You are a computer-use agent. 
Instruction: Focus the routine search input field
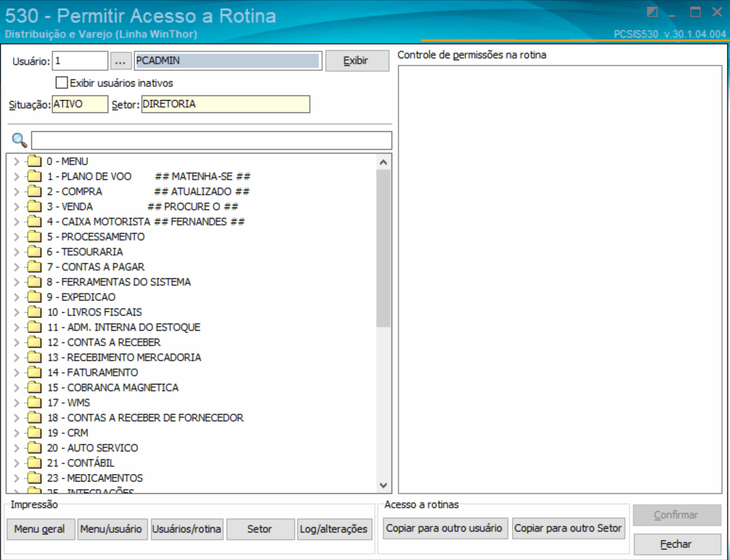[211, 140]
